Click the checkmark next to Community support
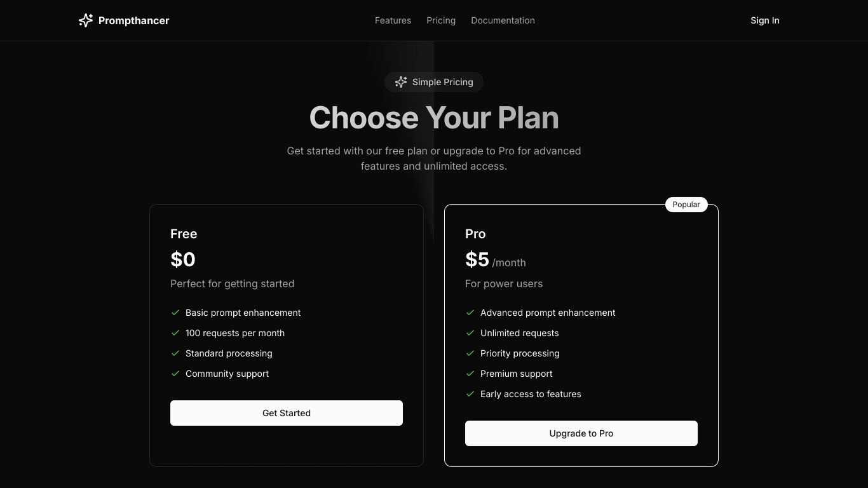Screen dimensions: 868x488 point(175,374)
